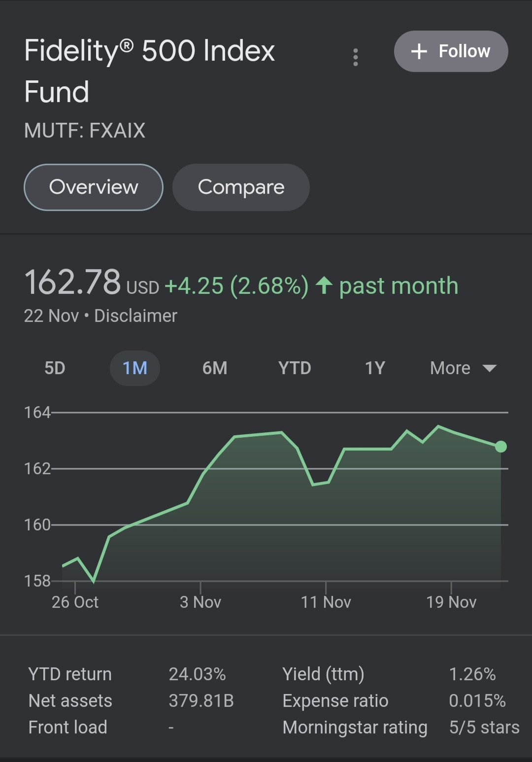Expand the More time ranges dropdown
This screenshot has height=762, width=532.
[463, 368]
